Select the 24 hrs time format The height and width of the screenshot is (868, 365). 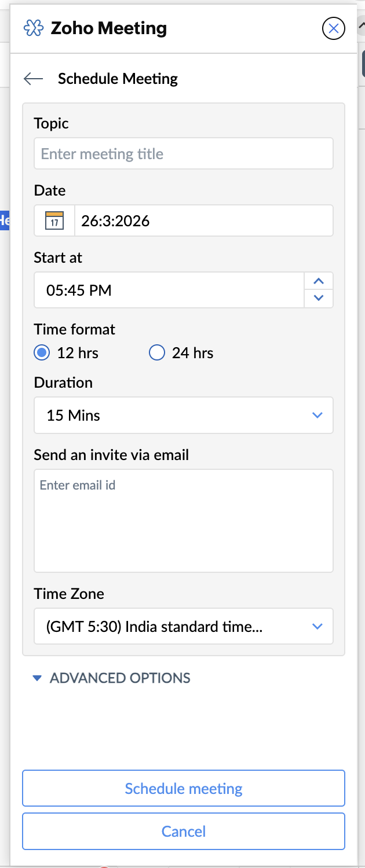[157, 352]
